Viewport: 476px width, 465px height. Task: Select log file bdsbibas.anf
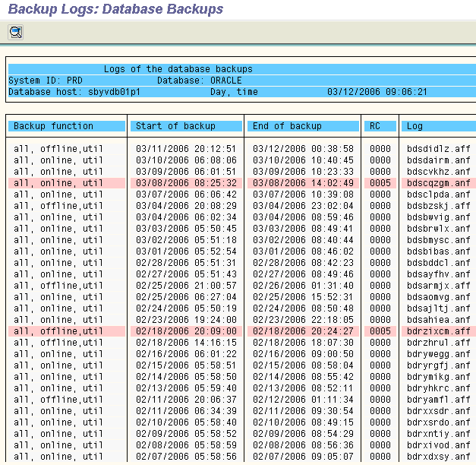(x=438, y=251)
